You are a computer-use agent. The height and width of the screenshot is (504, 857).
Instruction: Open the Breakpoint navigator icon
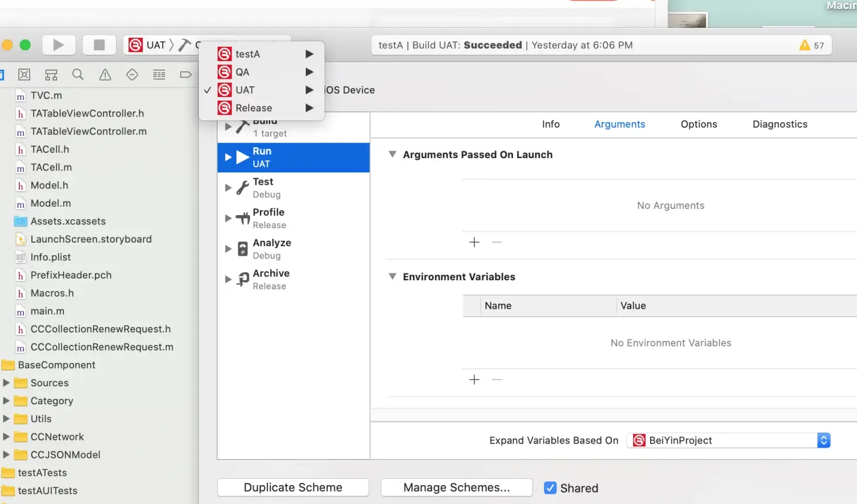coord(132,74)
